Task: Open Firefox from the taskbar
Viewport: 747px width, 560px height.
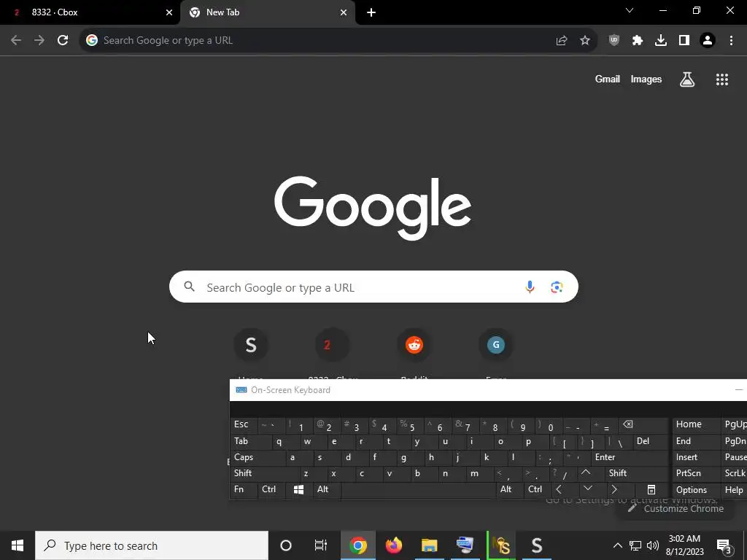Action: (393, 545)
